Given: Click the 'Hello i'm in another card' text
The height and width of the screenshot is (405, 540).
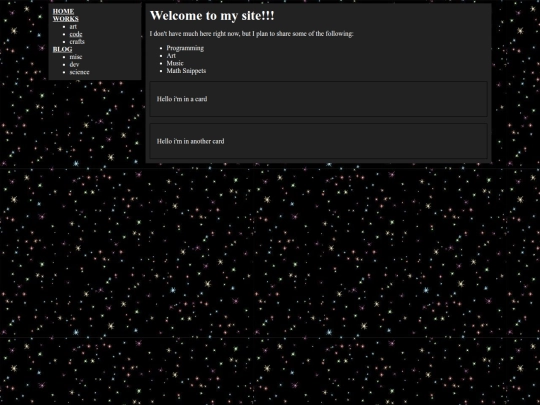Looking at the screenshot, I should coord(190,142).
